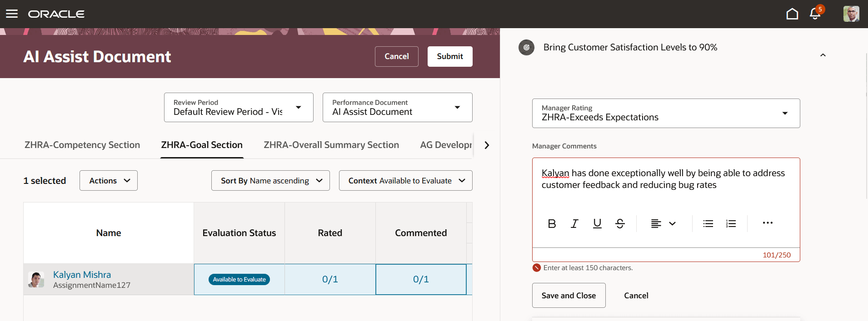Apply italic formatting in comments

(x=574, y=223)
